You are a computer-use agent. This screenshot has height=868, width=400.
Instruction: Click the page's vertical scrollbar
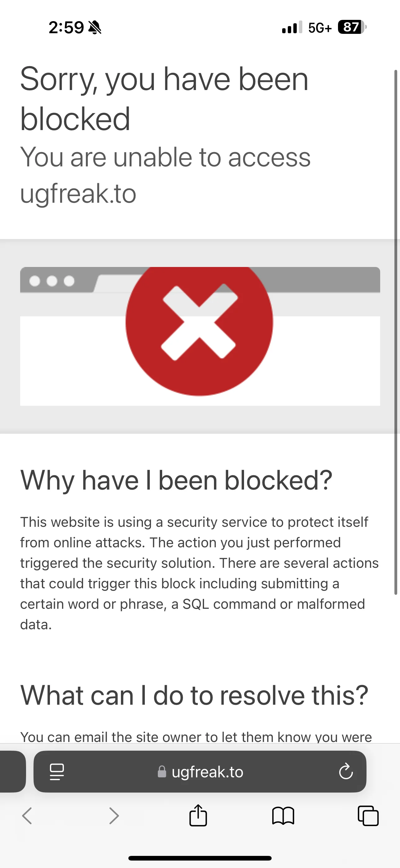396,332
